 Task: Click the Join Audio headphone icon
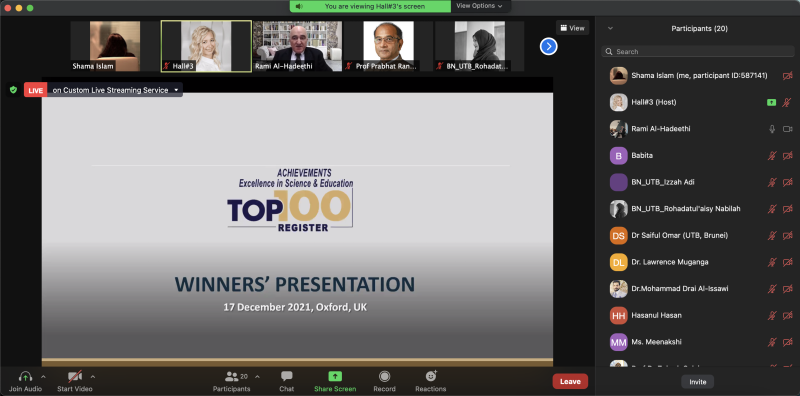(x=25, y=377)
